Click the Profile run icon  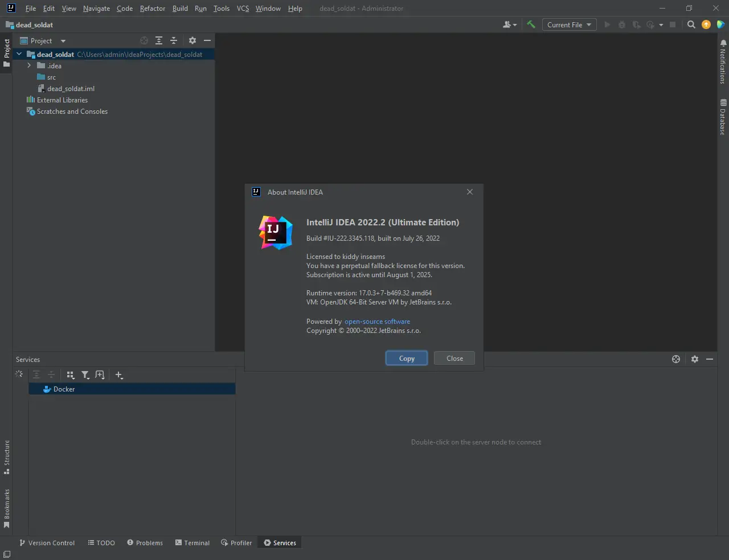(650, 24)
